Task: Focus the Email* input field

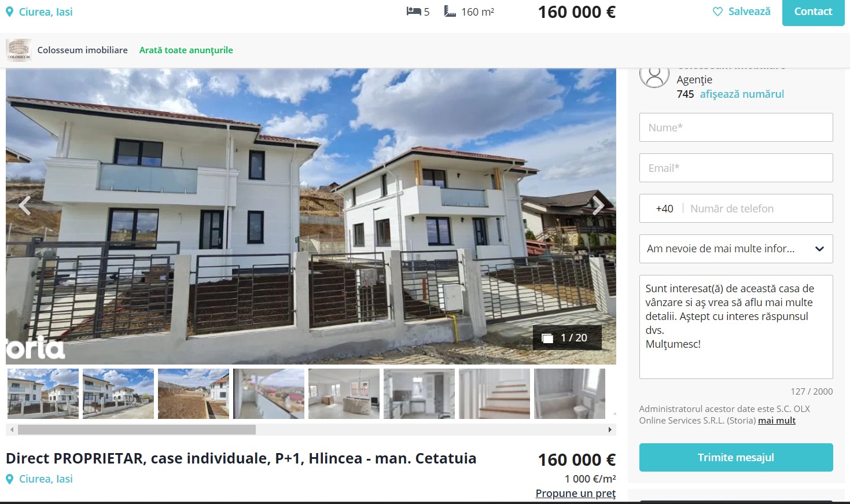Action: pos(736,168)
